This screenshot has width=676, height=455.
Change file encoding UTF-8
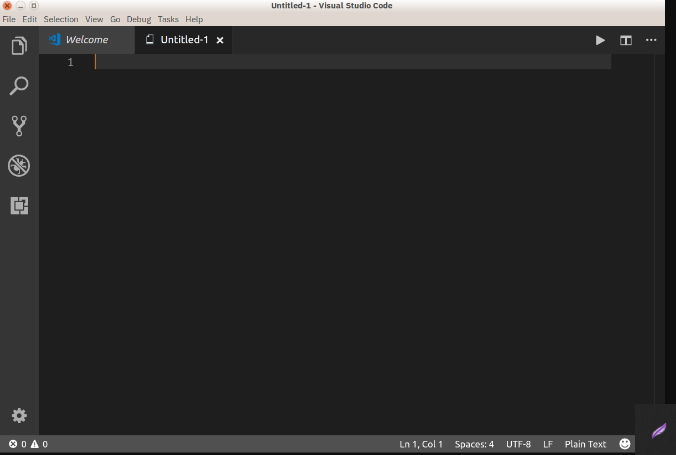point(518,444)
